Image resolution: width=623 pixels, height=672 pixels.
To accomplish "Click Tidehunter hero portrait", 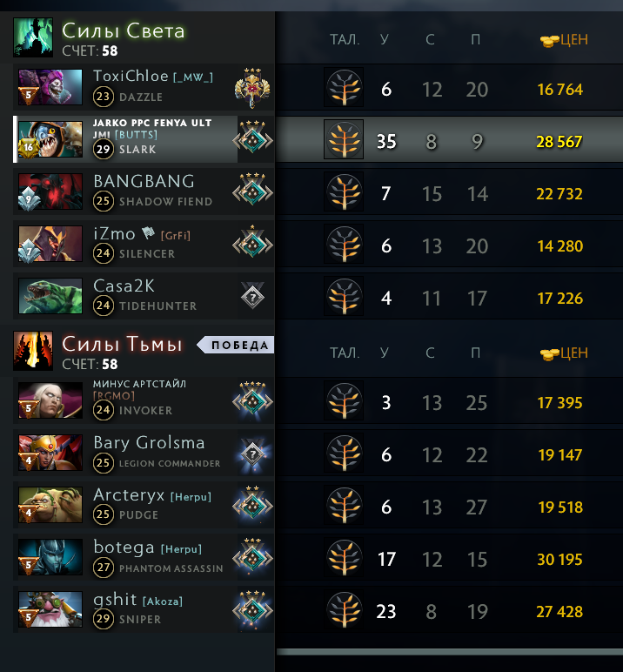I will [x=50, y=296].
